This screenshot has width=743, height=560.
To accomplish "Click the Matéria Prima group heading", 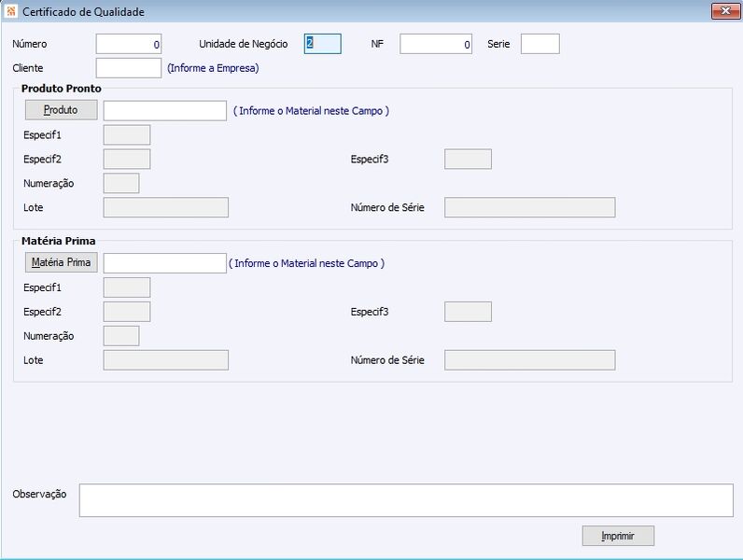I will 58,241.
